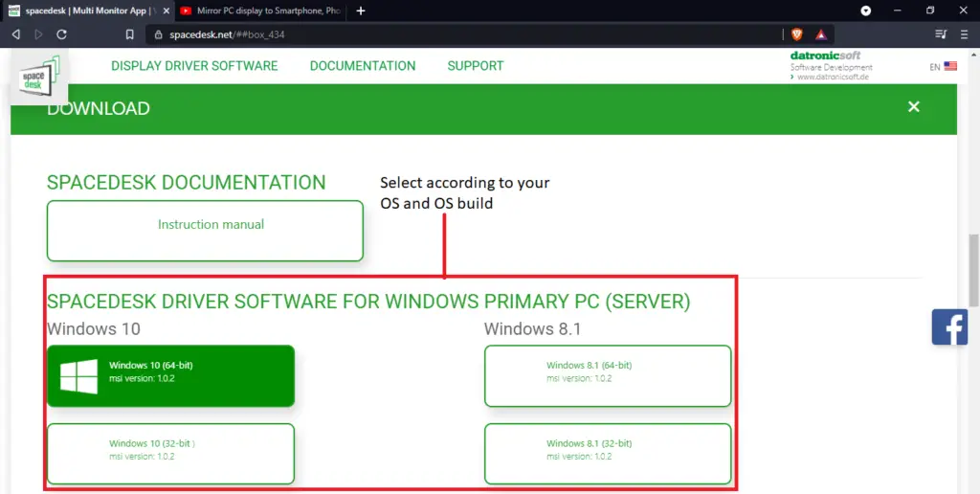Click the Spacedesk Driver Software for Windows heading

368,302
